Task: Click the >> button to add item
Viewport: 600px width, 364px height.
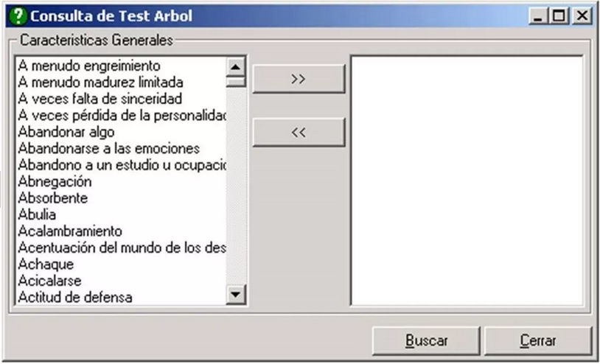Action: click(299, 79)
